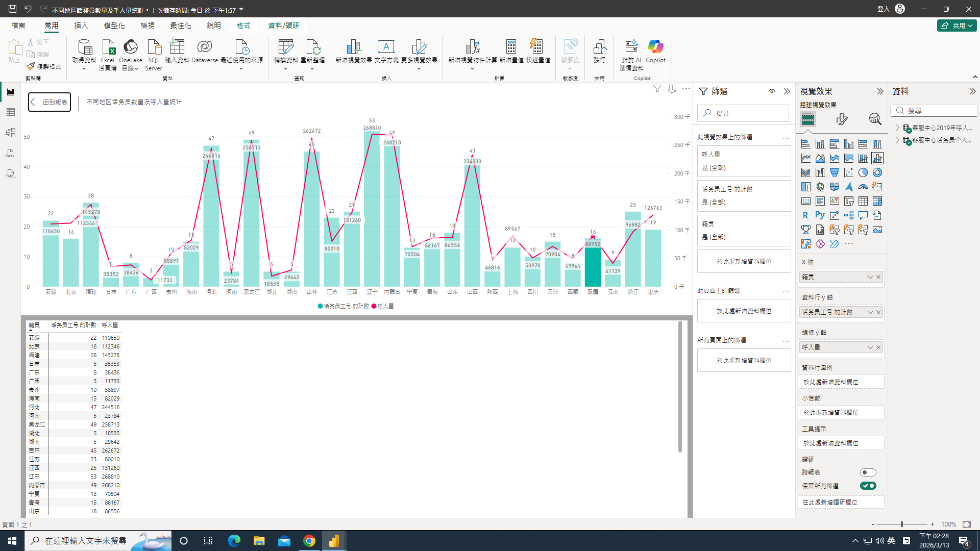The image size is (980, 551).
Task: Toggle filter pane visibility eye icon
Action: [x=771, y=91]
